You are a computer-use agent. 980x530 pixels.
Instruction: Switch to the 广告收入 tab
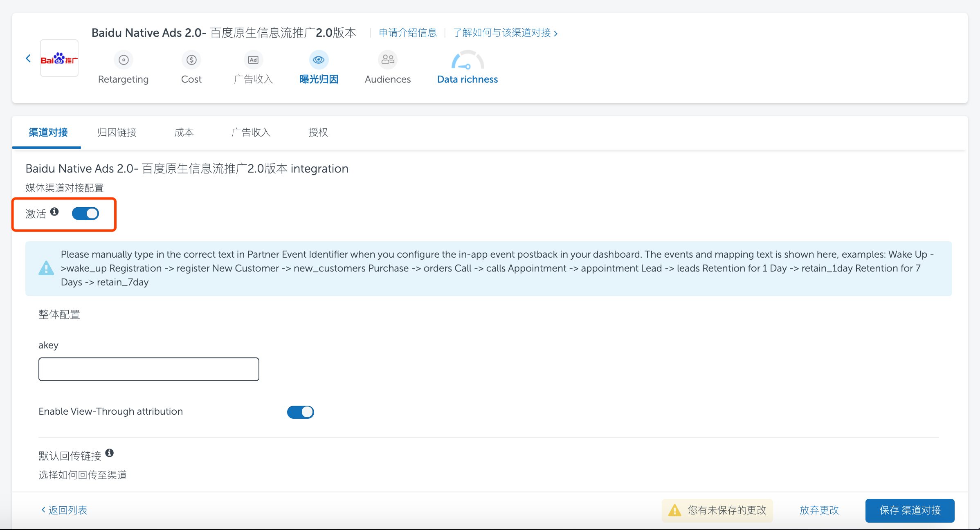click(251, 132)
